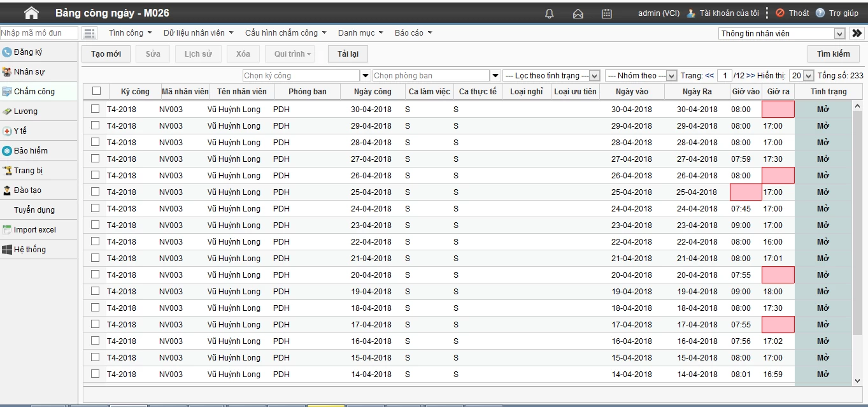The image size is (868, 407).
Task: Open Y tế in the sidebar
Action: [38, 131]
